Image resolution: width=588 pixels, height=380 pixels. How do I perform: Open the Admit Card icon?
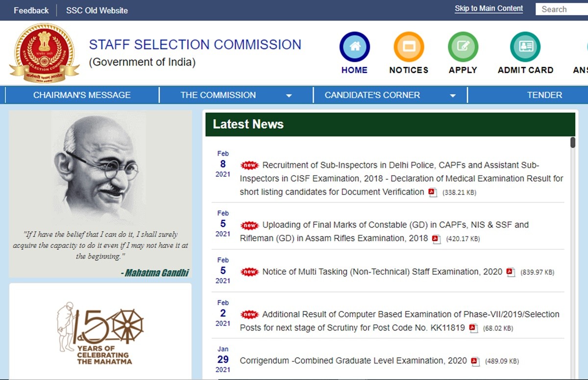click(525, 47)
